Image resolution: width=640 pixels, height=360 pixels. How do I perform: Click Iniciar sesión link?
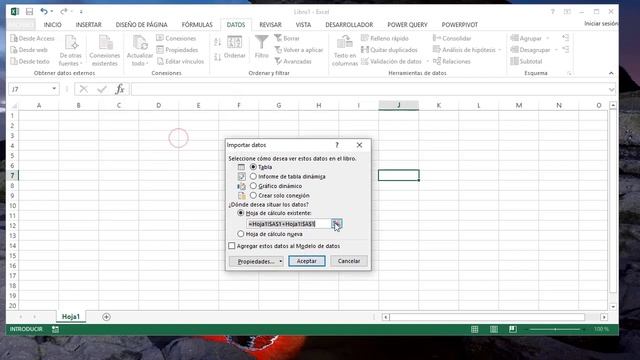pyautogui.click(x=601, y=24)
